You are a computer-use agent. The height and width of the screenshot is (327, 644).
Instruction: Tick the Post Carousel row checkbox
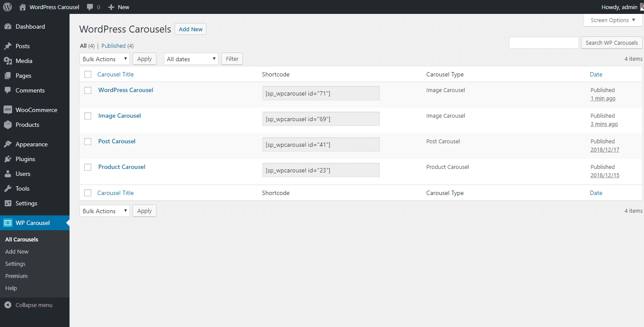point(88,142)
